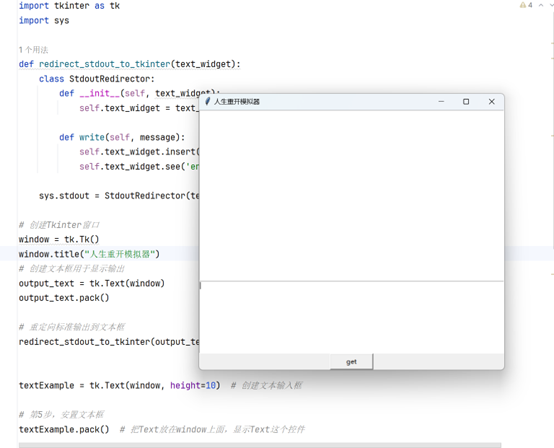The width and height of the screenshot is (554, 448).
Task: Place cursor on the import sys line
Action: pos(44,20)
